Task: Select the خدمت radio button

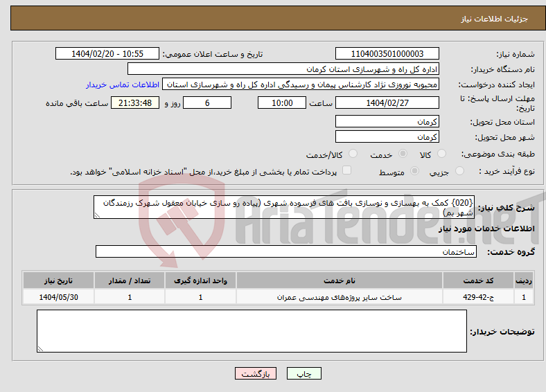Action: click(403, 154)
